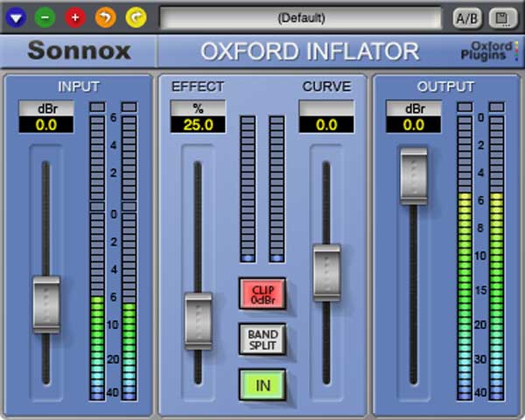The width and height of the screenshot is (525, 420).
Task: Click the right Effect meter in center panel
Action: click(276, 189)
